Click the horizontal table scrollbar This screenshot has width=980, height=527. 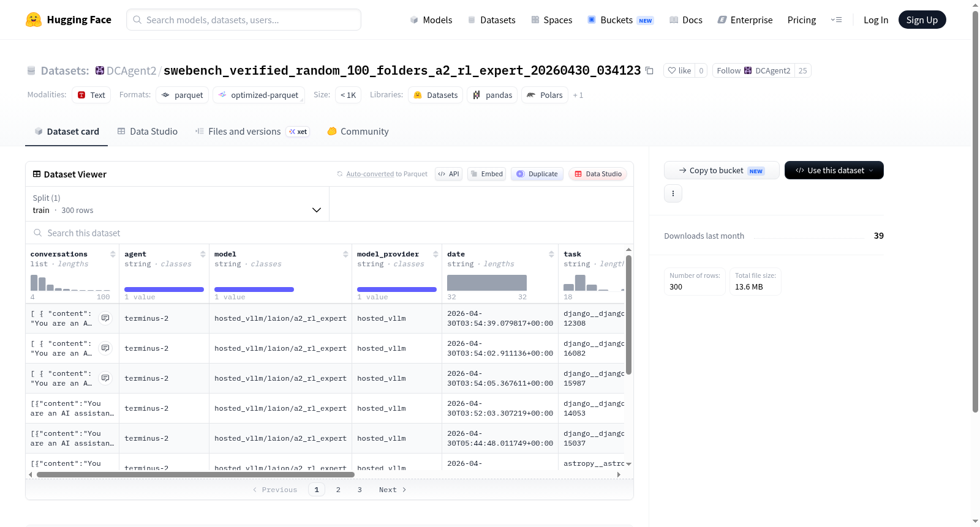coord(195,474)
